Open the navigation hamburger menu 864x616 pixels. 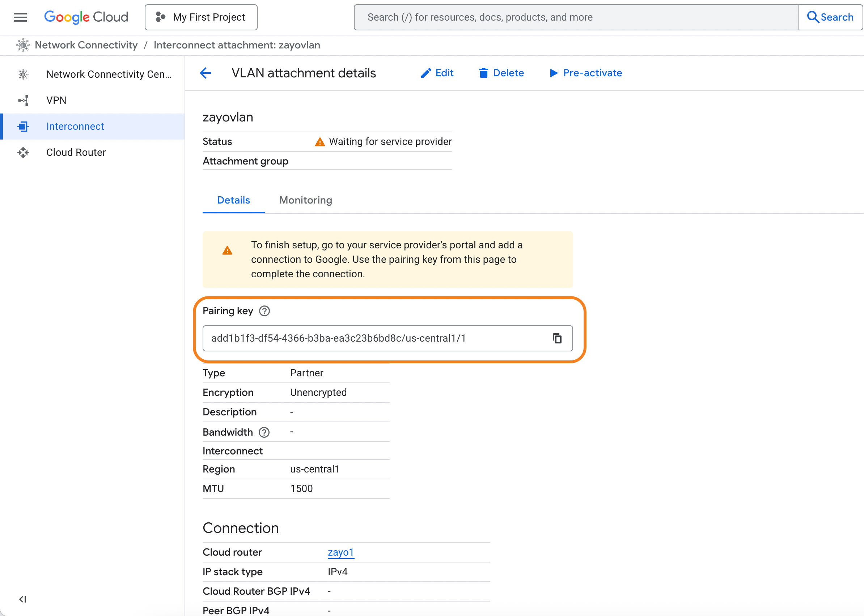tap(20, 17)
